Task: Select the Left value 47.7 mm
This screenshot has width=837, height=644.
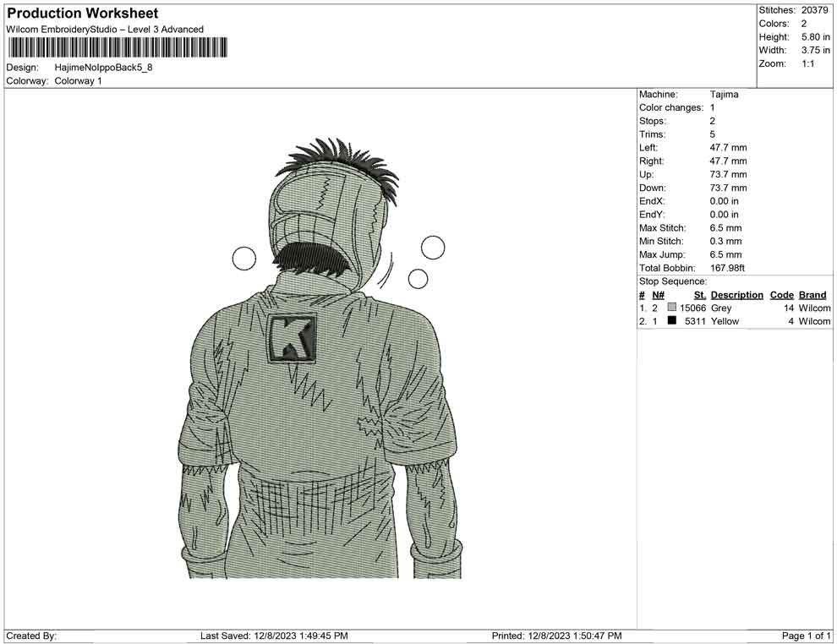Action: (x=728, y=148)
